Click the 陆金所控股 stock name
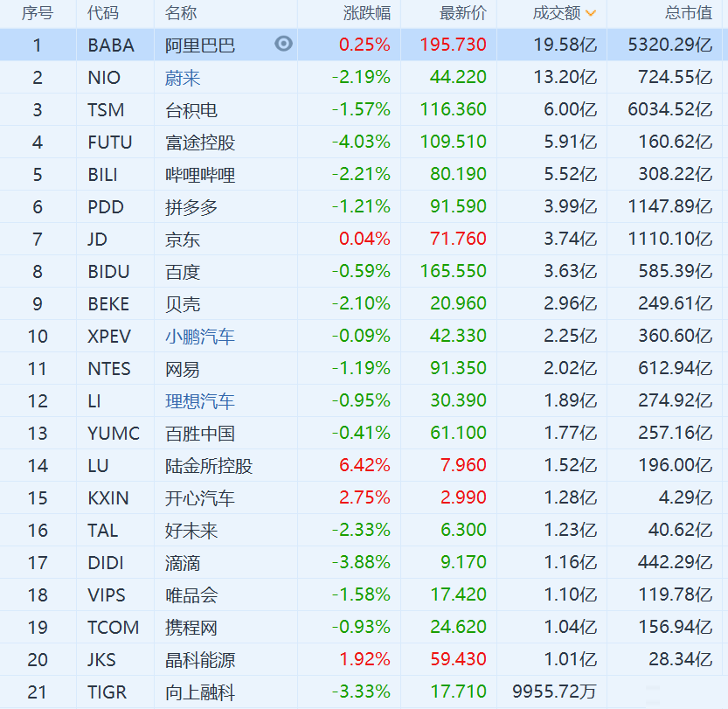Image resolution: width=728 pixels, height=709 pixels. coord(209,466)
